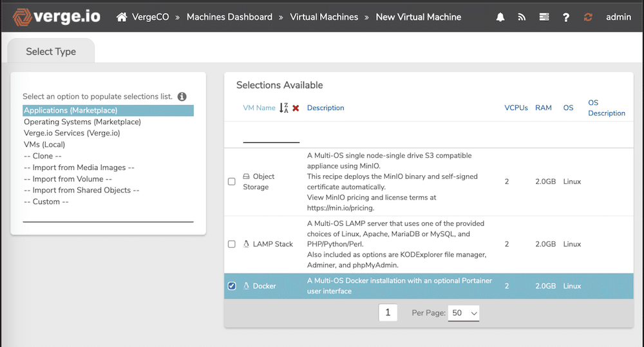The image size is (644, 347).
Task: Check the LAMP Stack checkbox
Action: pyautogui.click(x=232, y=244)
